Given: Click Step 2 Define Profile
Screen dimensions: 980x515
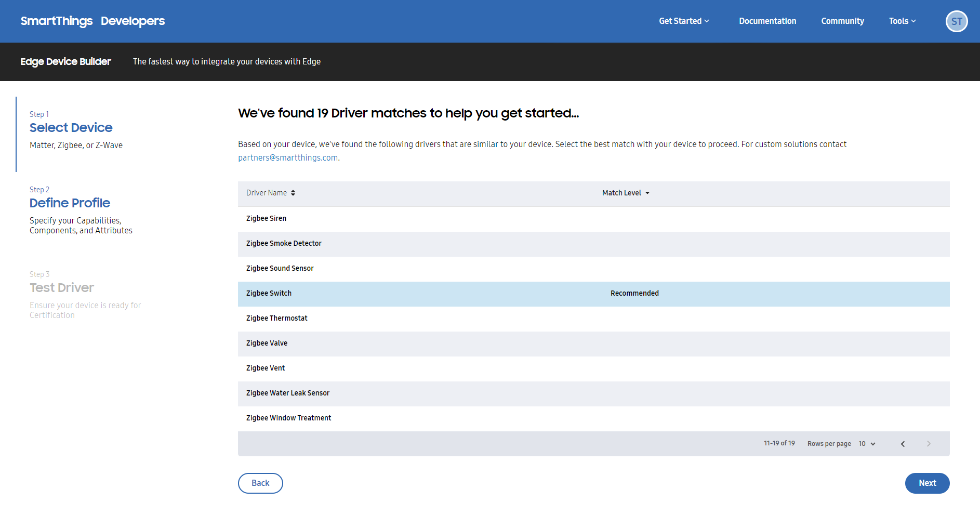Looking at the screenshot, I should pos(70,203).
